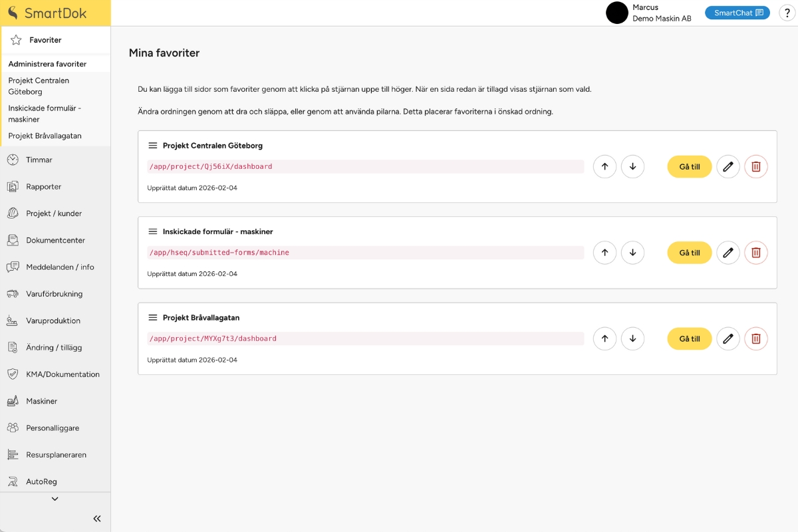Screen dimensions: 798x532
Task: Collapse the sidebar with the double chevron
Action: (97, 519)
